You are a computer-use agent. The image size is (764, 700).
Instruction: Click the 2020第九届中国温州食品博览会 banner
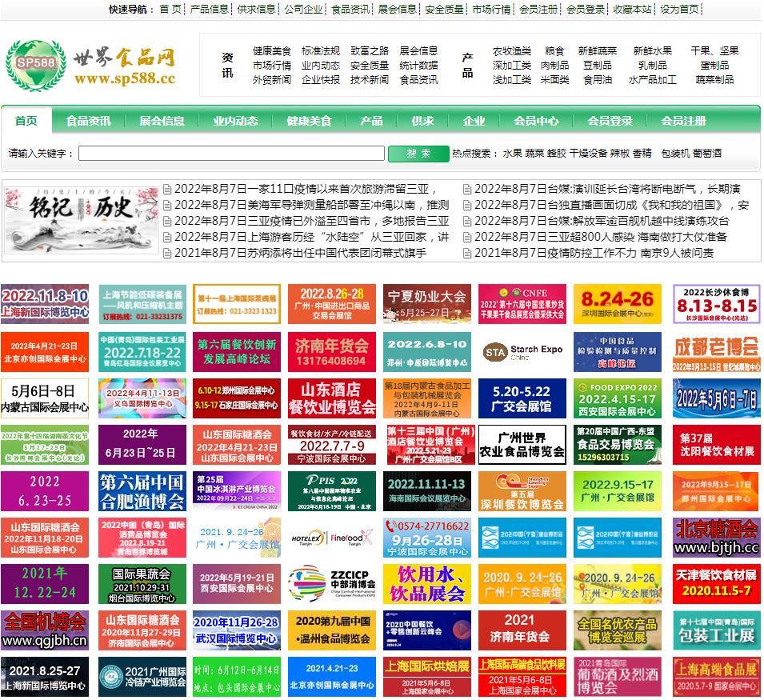[x=332, y=630]
